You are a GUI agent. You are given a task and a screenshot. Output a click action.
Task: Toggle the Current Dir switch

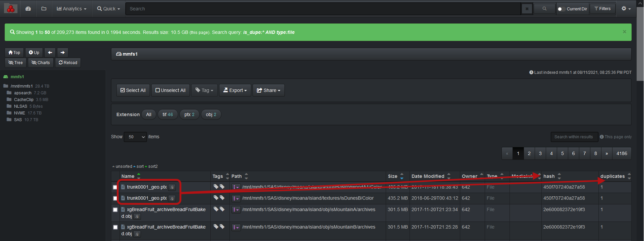[561, 9]
